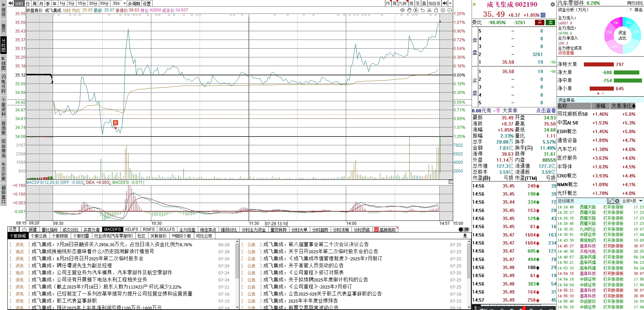The width and height of the screenshot is (644, 310).
Task: Click the question mark help icon in 资金分析
Action: pyautogui.click(x=631, y=10)
